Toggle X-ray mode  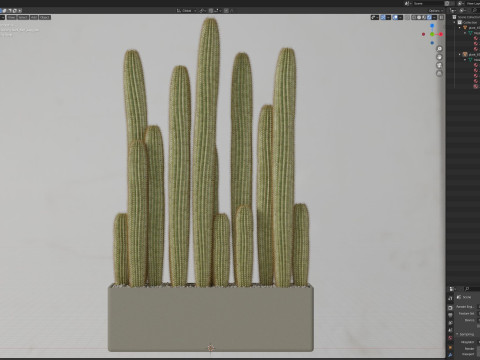tap(407, 17)
